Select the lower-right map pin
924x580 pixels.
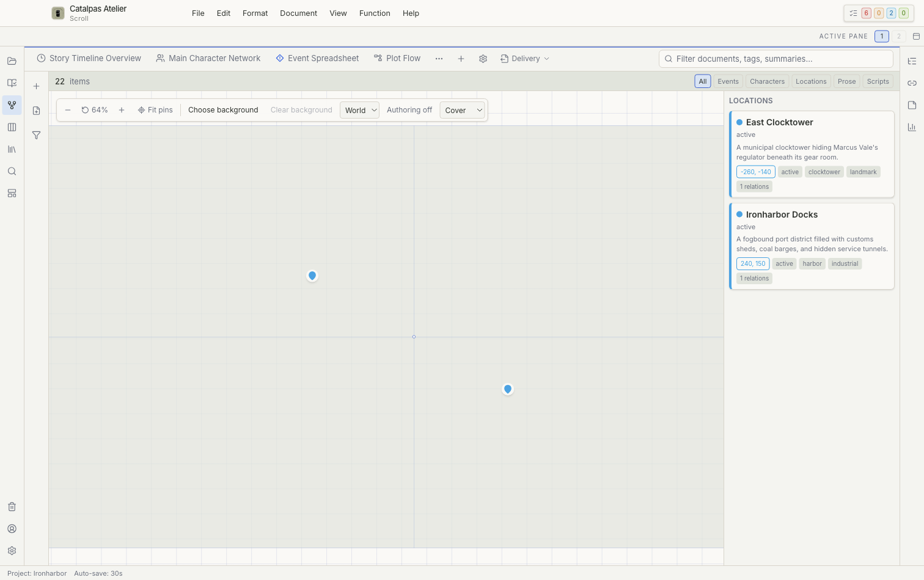(x=508, y=389)
